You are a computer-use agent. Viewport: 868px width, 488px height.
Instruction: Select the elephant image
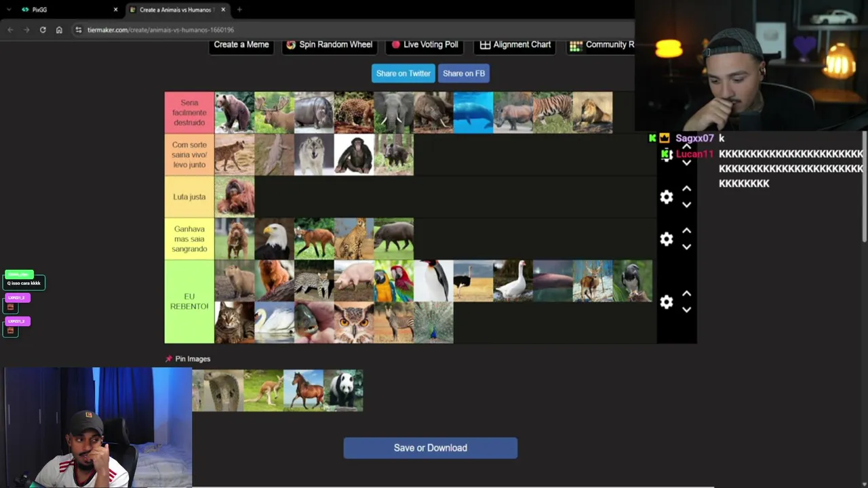[x=394, y=113]
